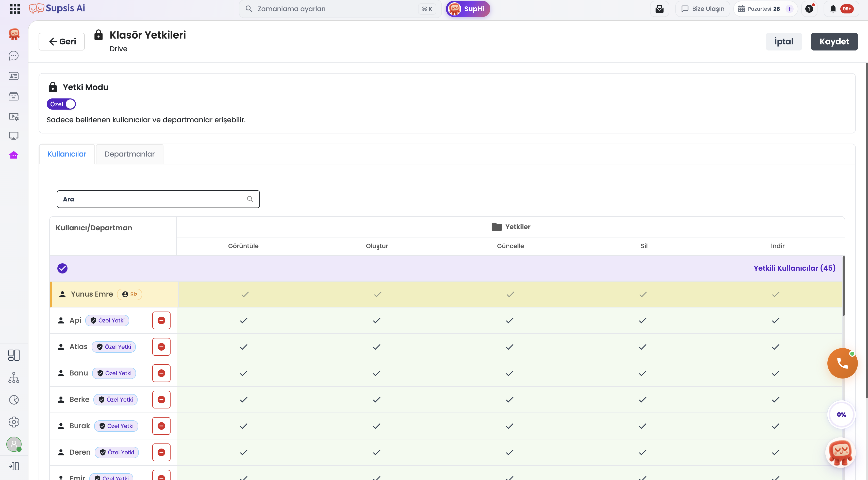Remove Atlas user with red minus
868x480 pixels.
[x=161, y=347]
